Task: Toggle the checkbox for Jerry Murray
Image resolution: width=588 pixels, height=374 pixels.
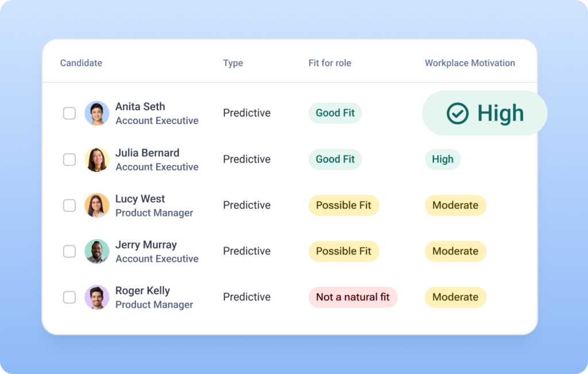Action: (69, 251)
